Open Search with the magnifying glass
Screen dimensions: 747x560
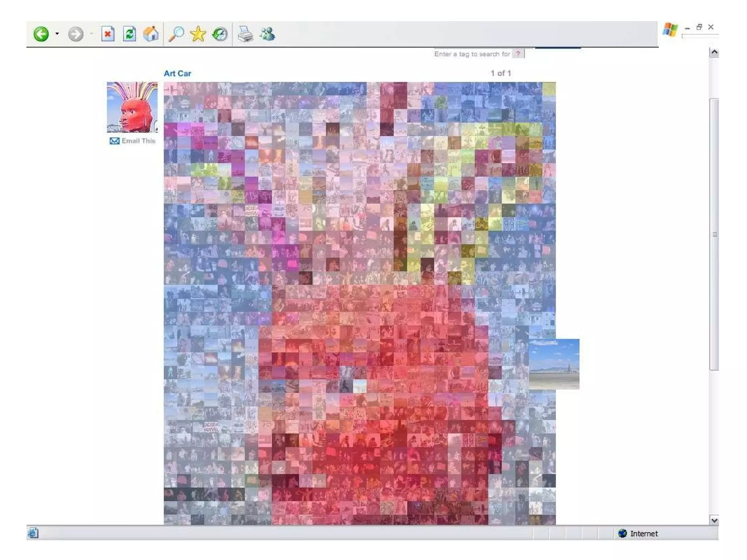point(176,34)
